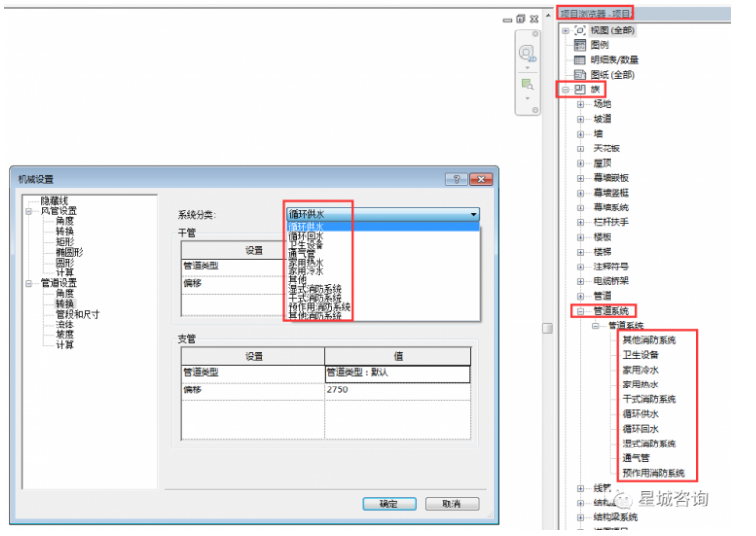Select highlighted 循环供水 in the dropdown list
The width and height of the screenshot is (756, 536).
pyautogui.click(x=383, y=227)
